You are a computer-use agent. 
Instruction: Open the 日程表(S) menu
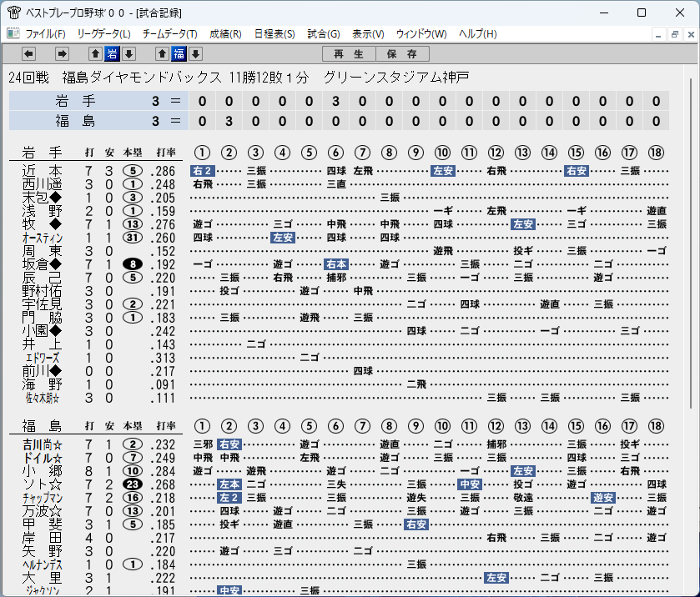(x=274, y=34)
